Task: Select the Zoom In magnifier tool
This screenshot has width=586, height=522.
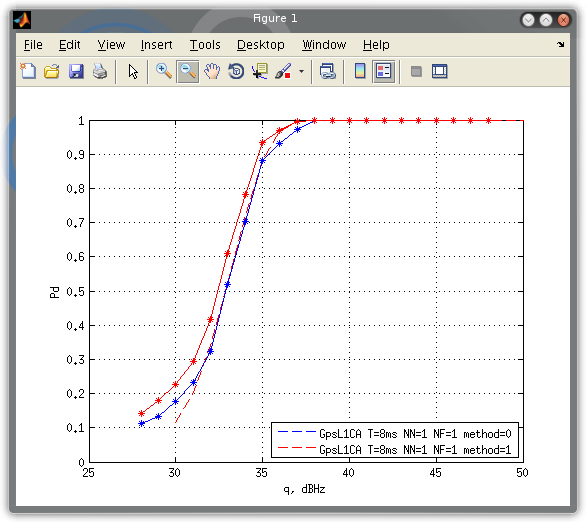Action: pyautogui.click(x=163, y=71)
